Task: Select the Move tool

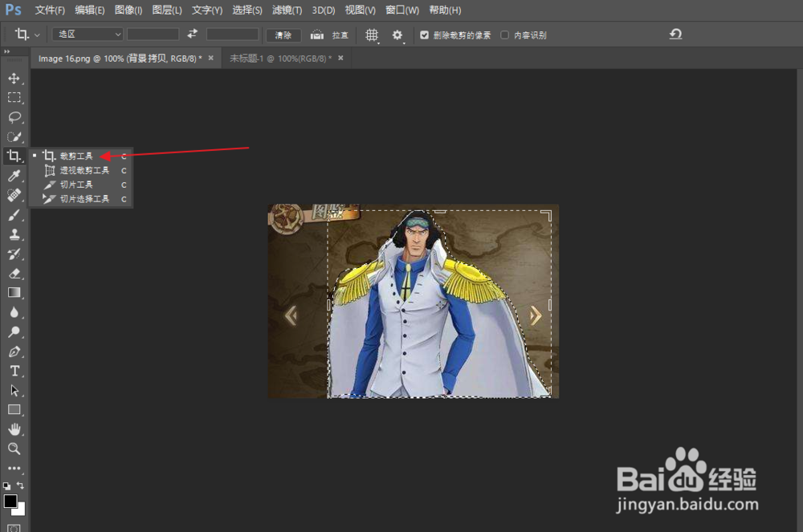Action: coord(14,79)
